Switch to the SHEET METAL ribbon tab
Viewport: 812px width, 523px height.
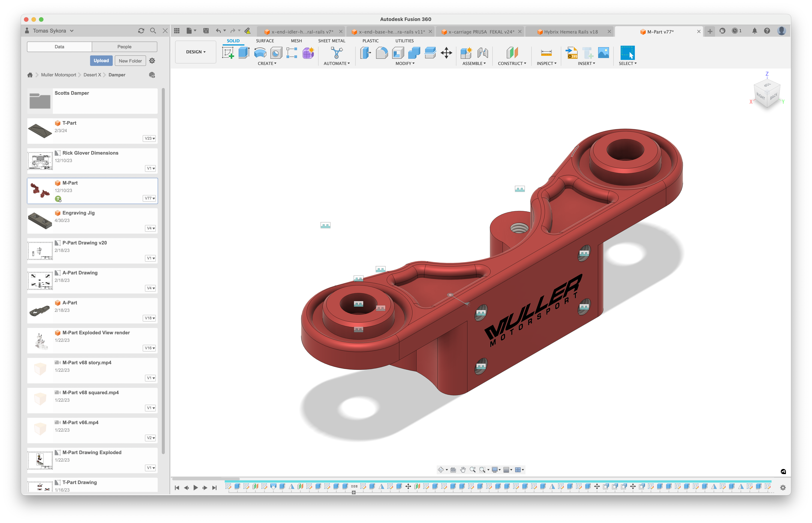point(331,41)
